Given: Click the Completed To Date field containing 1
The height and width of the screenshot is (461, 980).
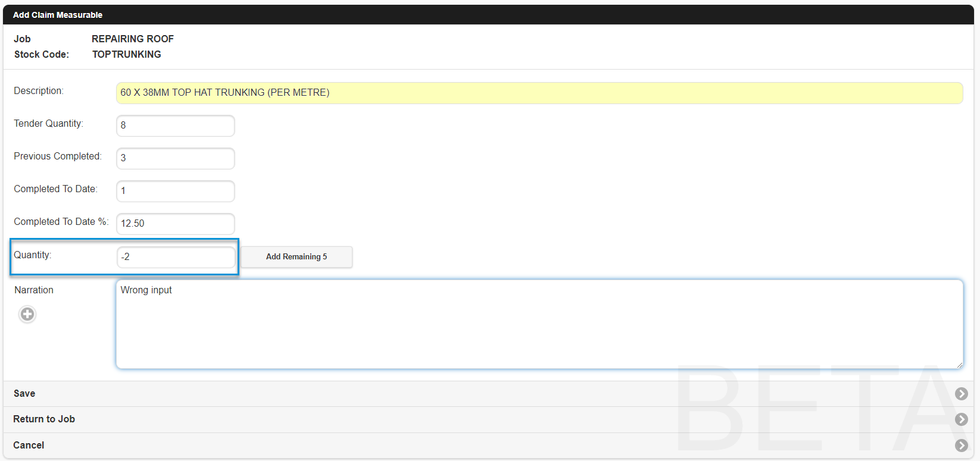Looking at the screenshot, I should [176, 191].
